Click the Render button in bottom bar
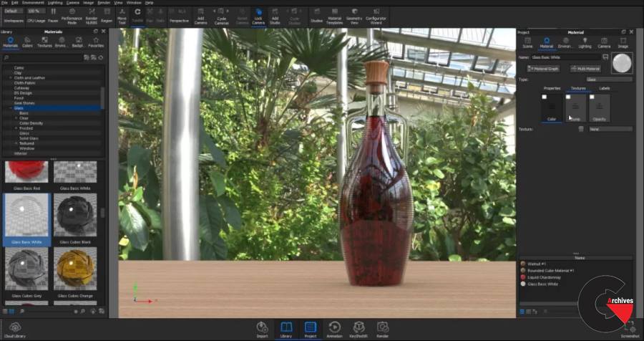Image resolution: width=644 pixels, height=341 pixels. tap(382, 330)
